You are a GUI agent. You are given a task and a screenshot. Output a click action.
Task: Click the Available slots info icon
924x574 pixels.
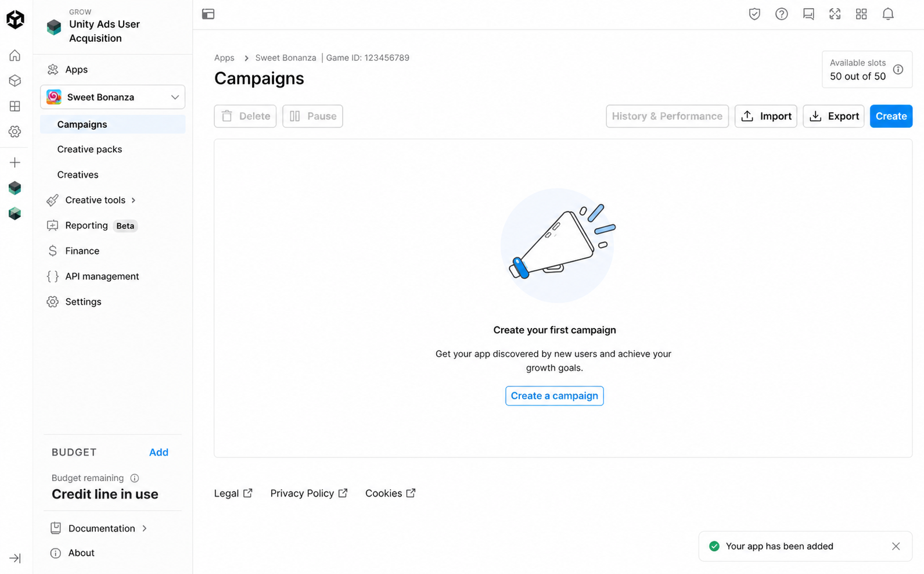click(x=898, y=70)
